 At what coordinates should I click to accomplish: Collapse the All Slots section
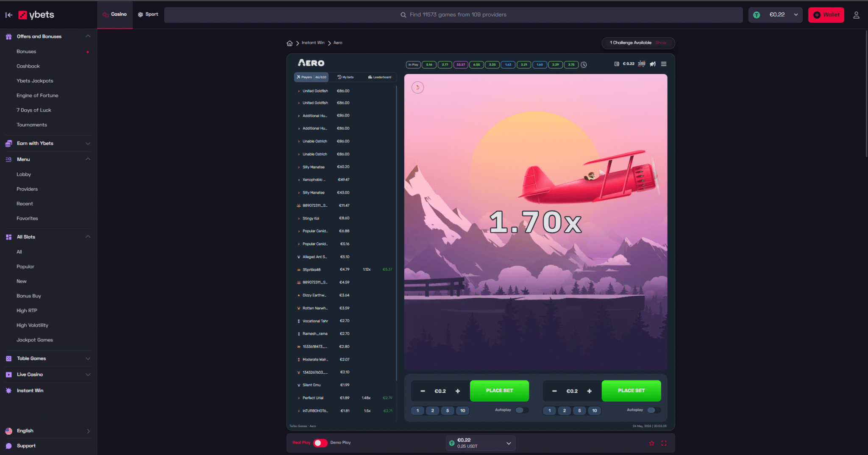click(88, 237)
